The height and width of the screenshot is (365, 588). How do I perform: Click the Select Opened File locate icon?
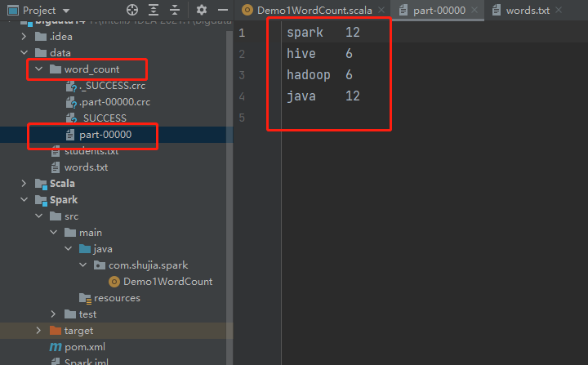point(132,10)
